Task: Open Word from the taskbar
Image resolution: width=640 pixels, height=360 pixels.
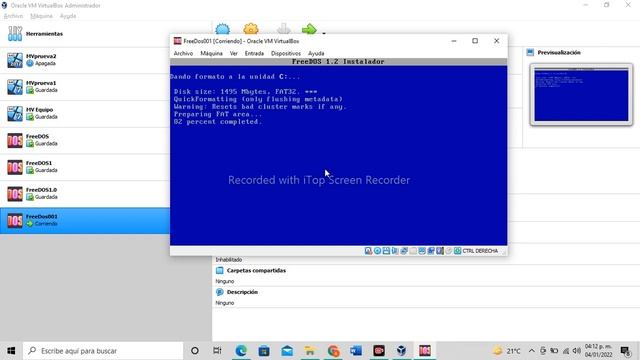Action: pyautogui.click(x=356, y=351)
